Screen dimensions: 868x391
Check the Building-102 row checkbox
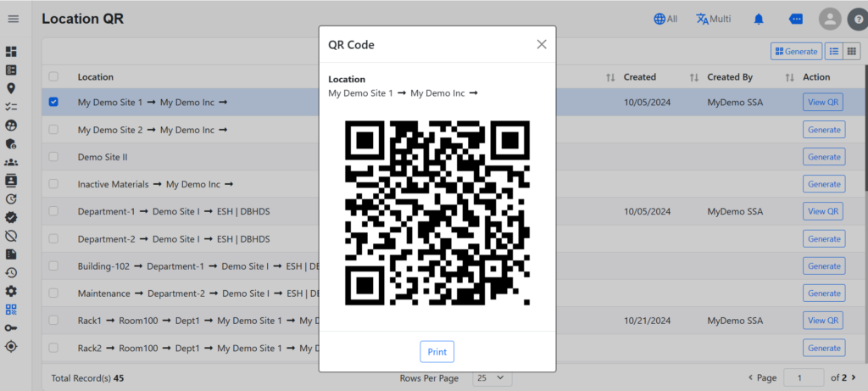pos(53,265)
